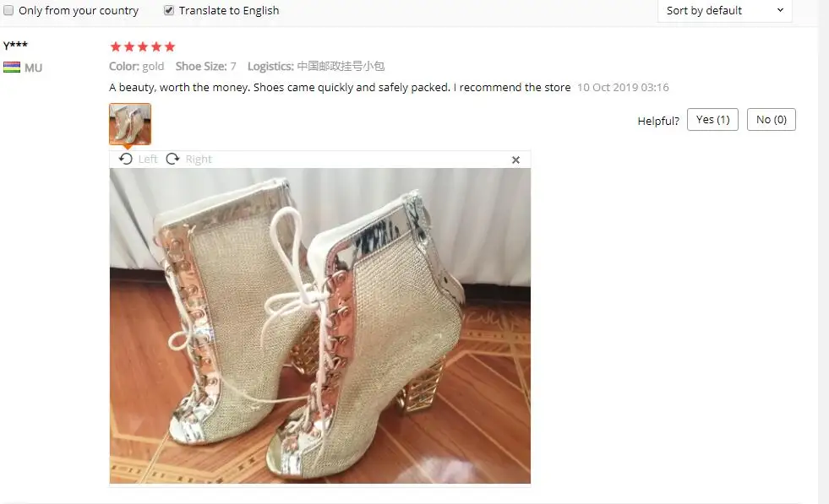This screenshot has width=829, height=504.
Task: Enable the Only from your country checkbox
Action: click(x=8, y=10)
